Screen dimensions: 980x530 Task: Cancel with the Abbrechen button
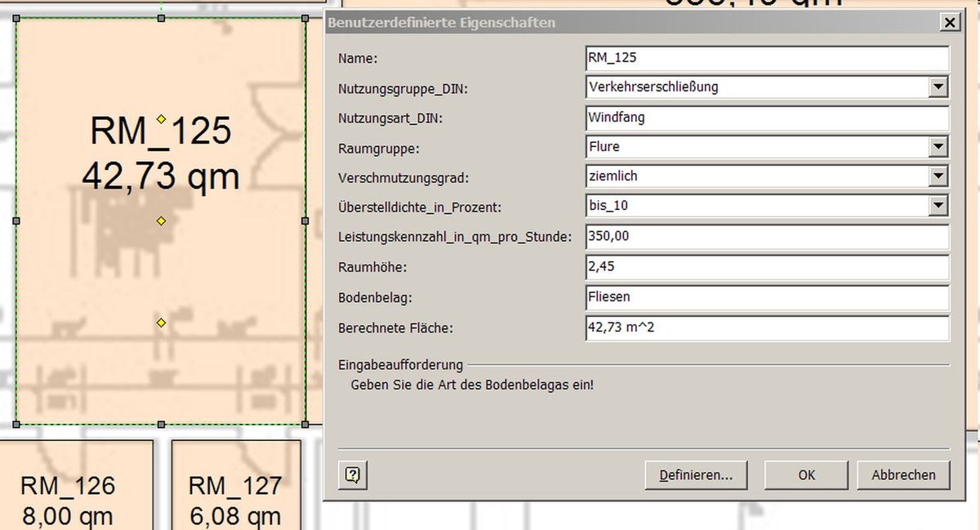[903, 474]
